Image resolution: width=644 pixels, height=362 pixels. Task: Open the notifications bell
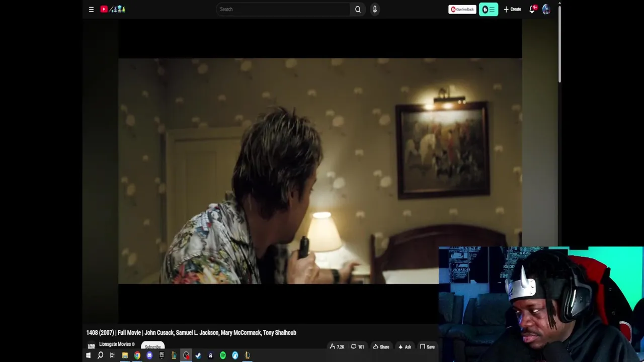tap(532, 9)
